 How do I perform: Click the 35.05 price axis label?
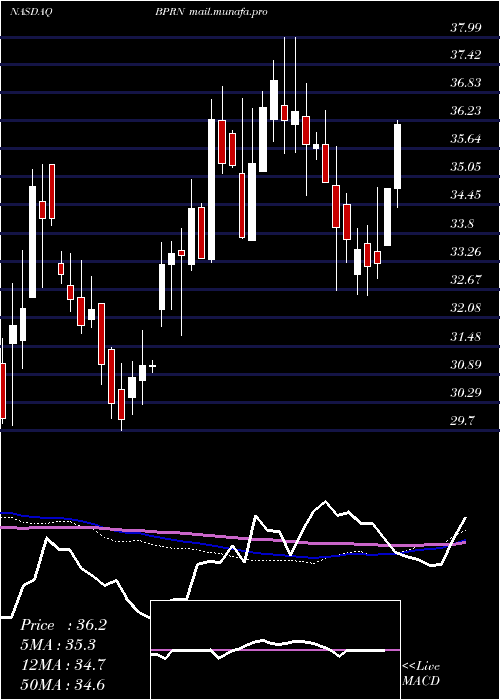click(466, 167)
